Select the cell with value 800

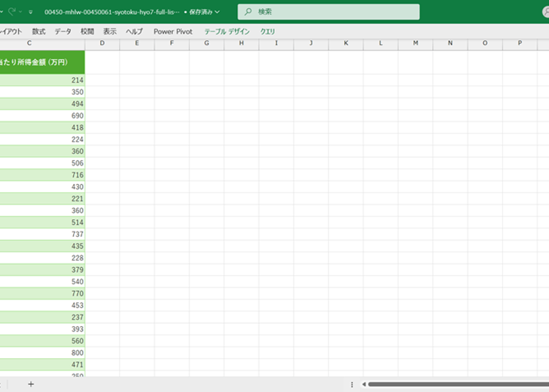42,353
